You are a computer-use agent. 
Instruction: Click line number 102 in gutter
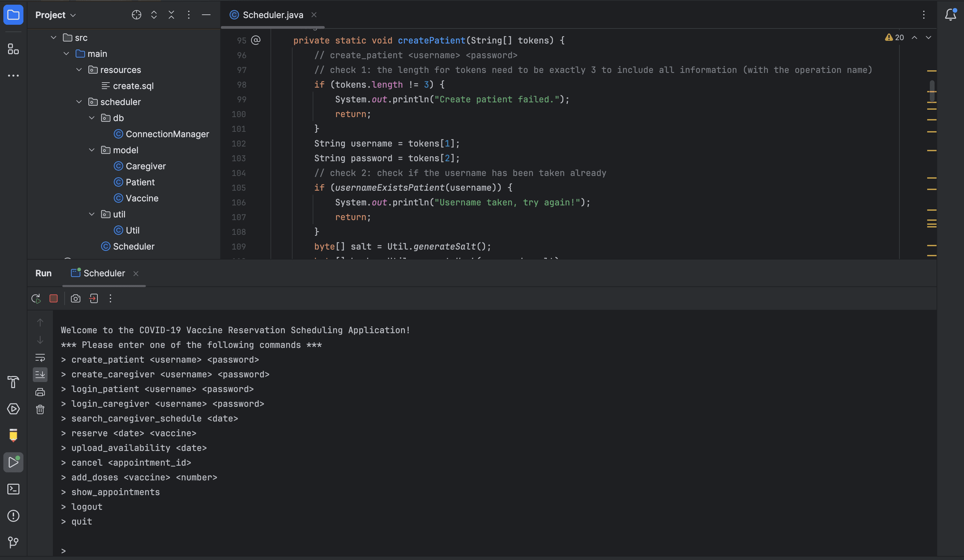click(239, 144)
